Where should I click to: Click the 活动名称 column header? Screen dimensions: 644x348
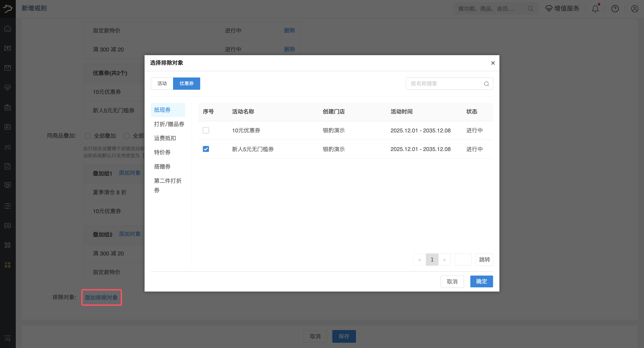pyautogui.click(x=243, y=112)
